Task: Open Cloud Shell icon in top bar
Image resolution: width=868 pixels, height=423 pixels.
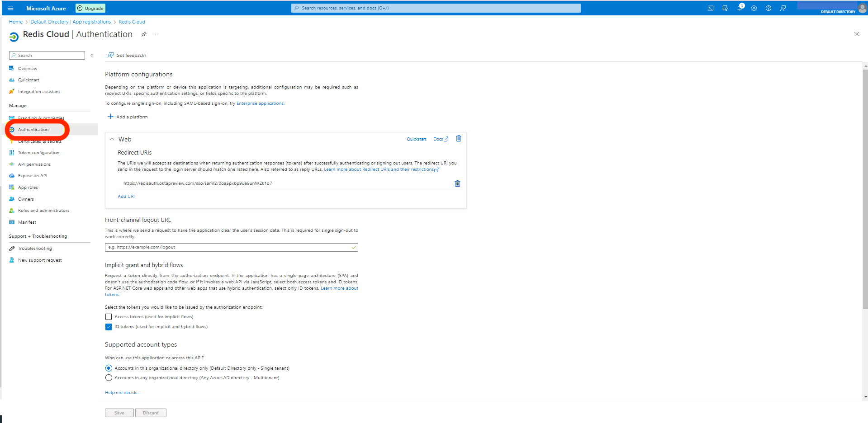Action: [711, 8]
